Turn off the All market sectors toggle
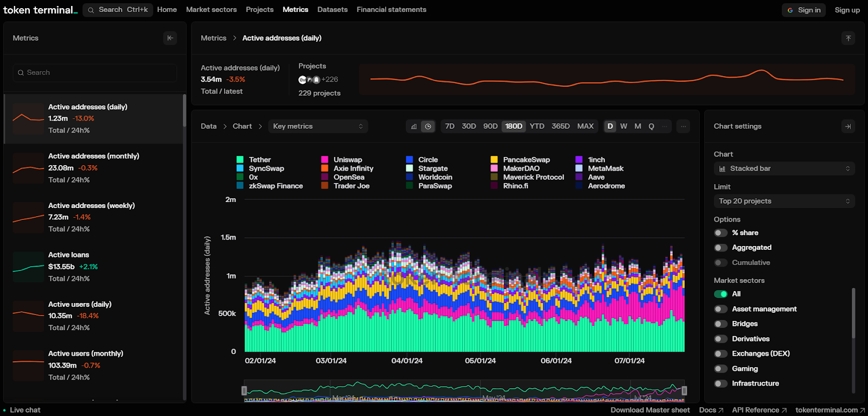Screen dimensions: 868x416 point(720,294)
